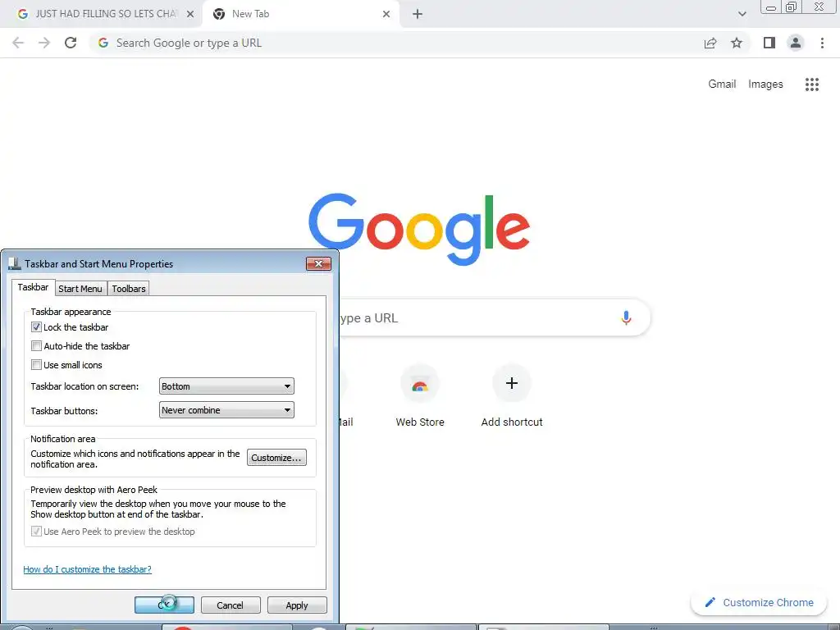Click the Customize... notification area button
Image resolution: width=840 pixels, height=630 pixels.
click(276, 458)
